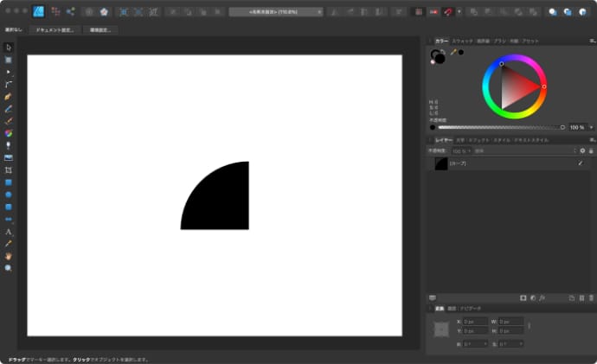Open the snapping options dropdown arrow
Screen dimensions: 597x364
(459, 12)
